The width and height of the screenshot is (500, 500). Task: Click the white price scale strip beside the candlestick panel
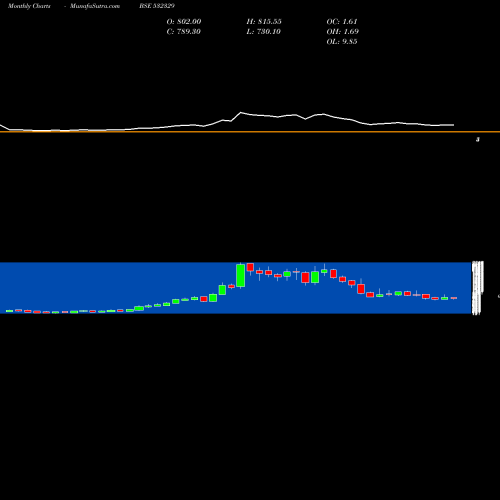pyautogui.click(x=477, y=288)
